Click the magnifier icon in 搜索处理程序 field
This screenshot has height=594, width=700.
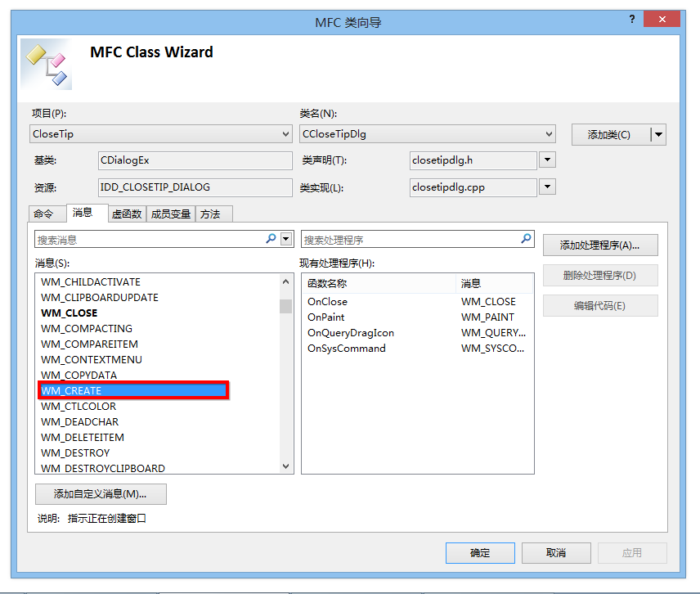tap(526, 238)
